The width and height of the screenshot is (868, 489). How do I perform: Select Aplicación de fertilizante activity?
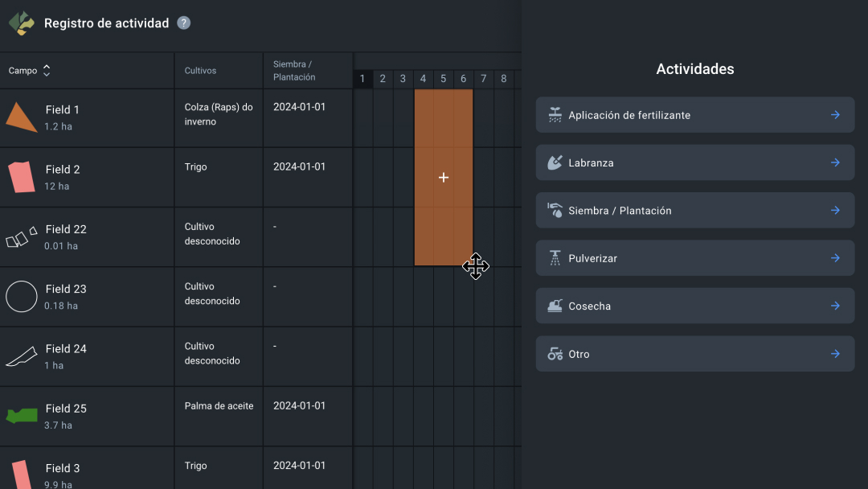coord(694,115)
